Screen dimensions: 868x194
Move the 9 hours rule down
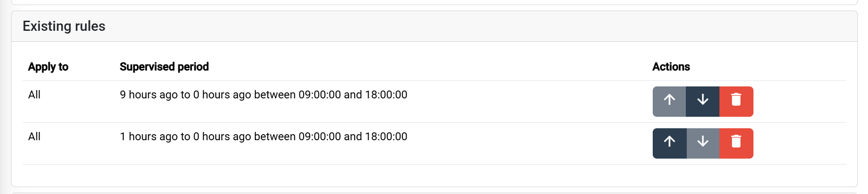point(702,101)
